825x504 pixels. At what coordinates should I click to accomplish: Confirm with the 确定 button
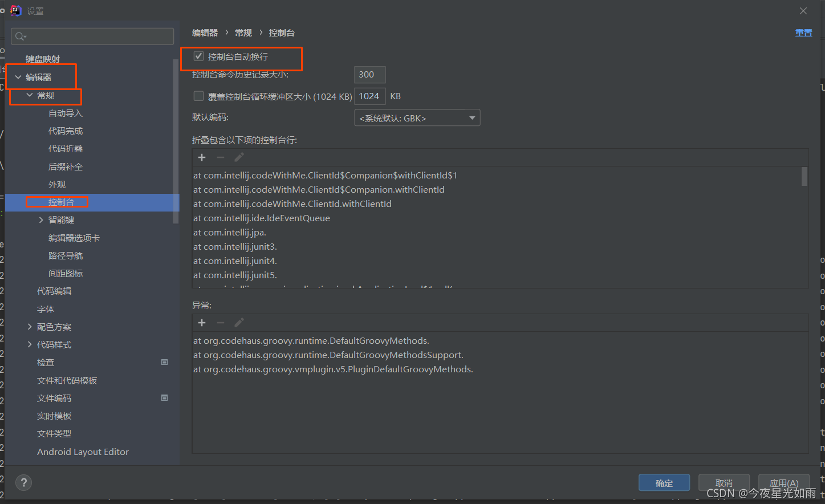[x=664, y=483]
